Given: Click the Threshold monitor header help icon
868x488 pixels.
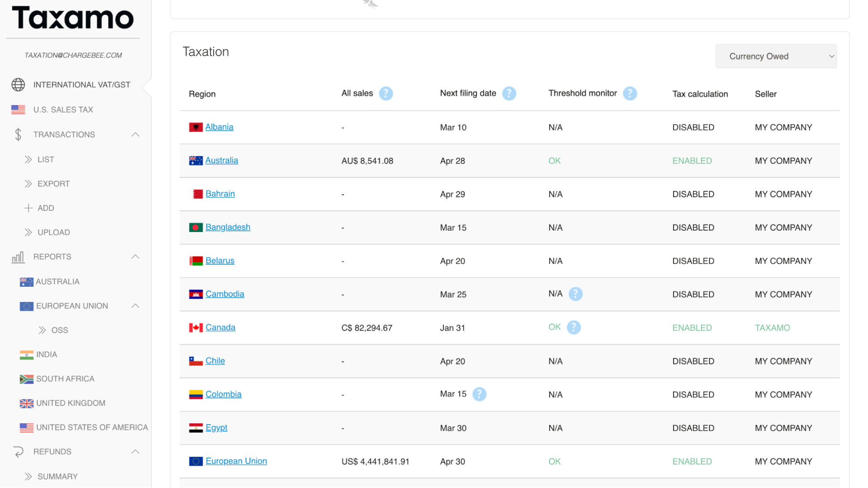Looking at the screenshot, I should (x=630, y=93).
